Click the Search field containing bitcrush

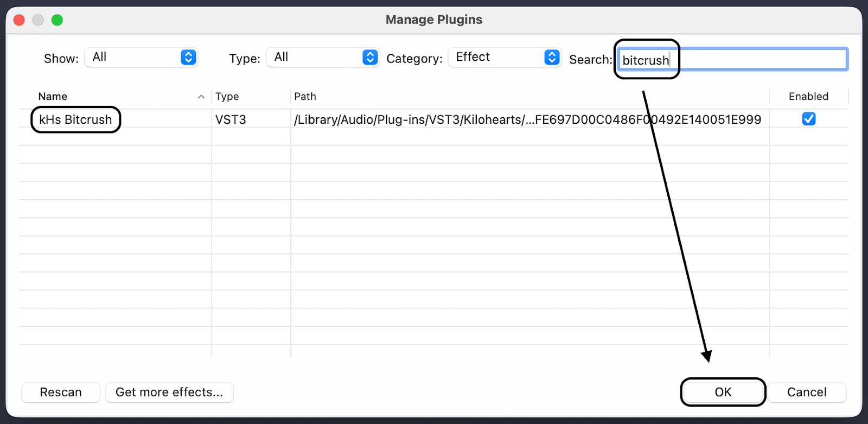point(732,60)
